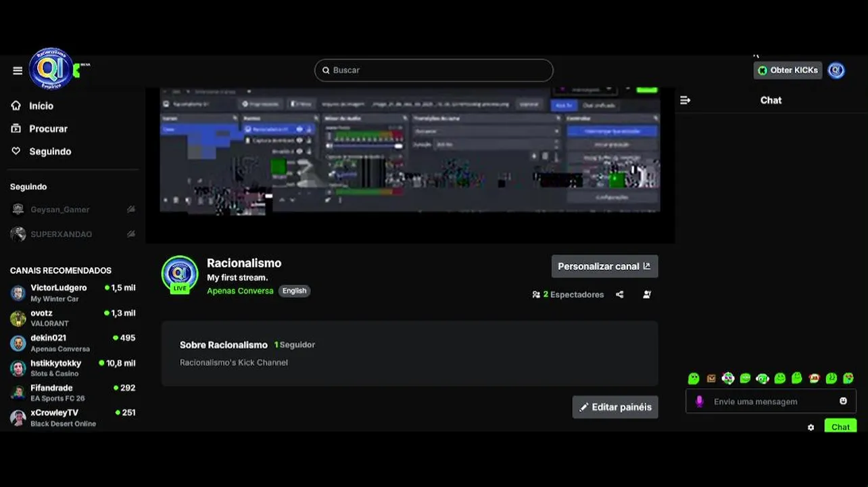Open ovotz recommended channel
868x487 pixels.
click(x=73, y=318)
